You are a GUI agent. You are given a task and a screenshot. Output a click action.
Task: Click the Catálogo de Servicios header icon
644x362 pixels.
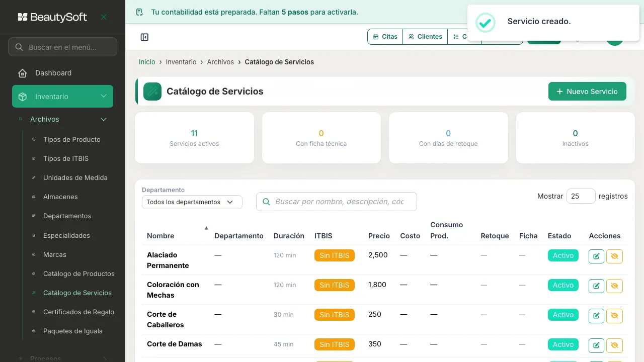coord(152,92)
